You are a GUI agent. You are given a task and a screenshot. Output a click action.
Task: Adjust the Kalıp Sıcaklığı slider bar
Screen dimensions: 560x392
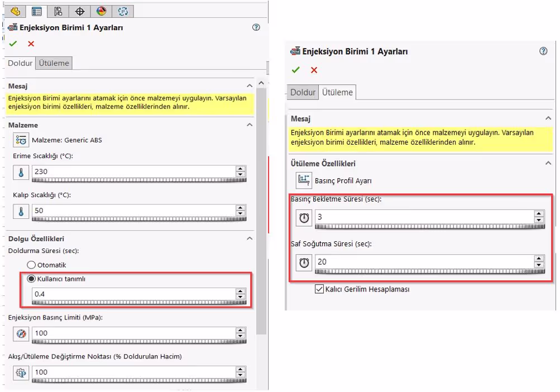[139, 219]
